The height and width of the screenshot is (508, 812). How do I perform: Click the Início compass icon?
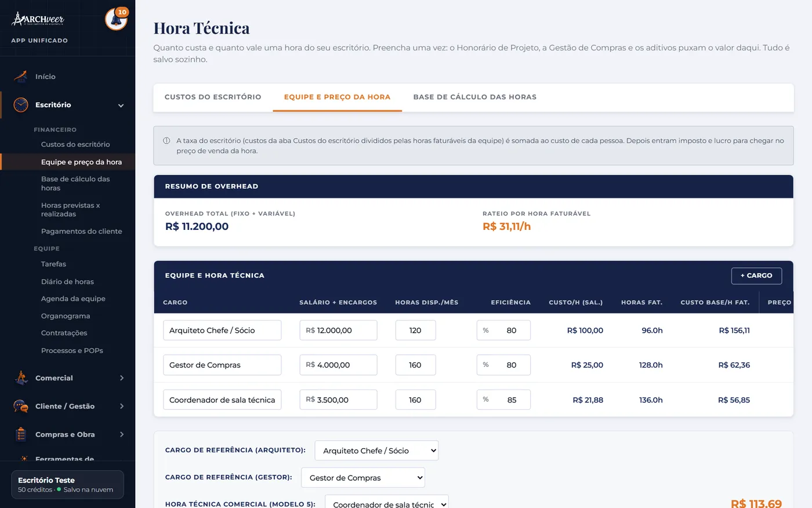[21, 77]
